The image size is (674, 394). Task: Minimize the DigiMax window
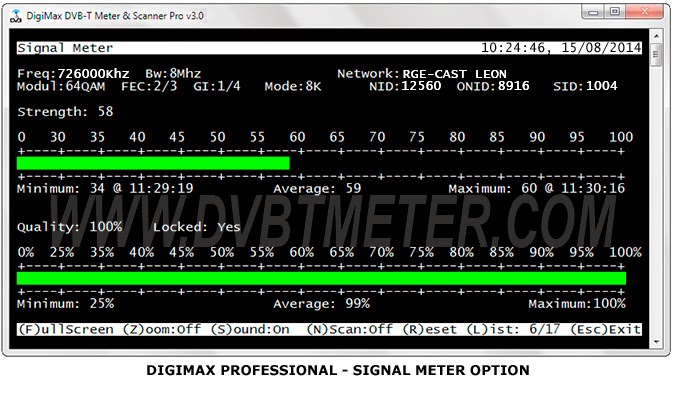(593, 12)
